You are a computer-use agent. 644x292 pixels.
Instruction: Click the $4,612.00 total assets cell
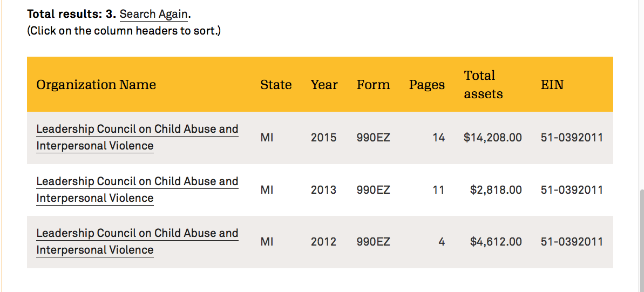pyautogui.click(x=496, y=242)
